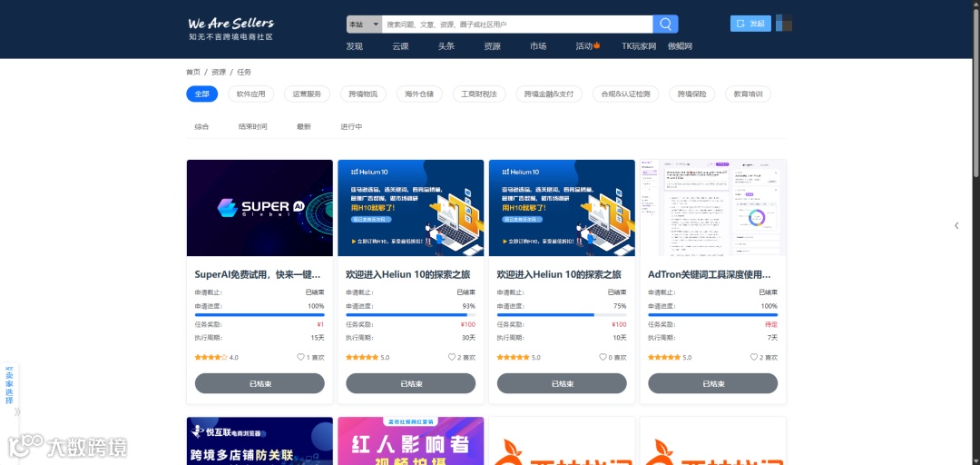Select the 教育培训 category filter
The width and height of the screenshot is (980, 465).
click(748, 94)
